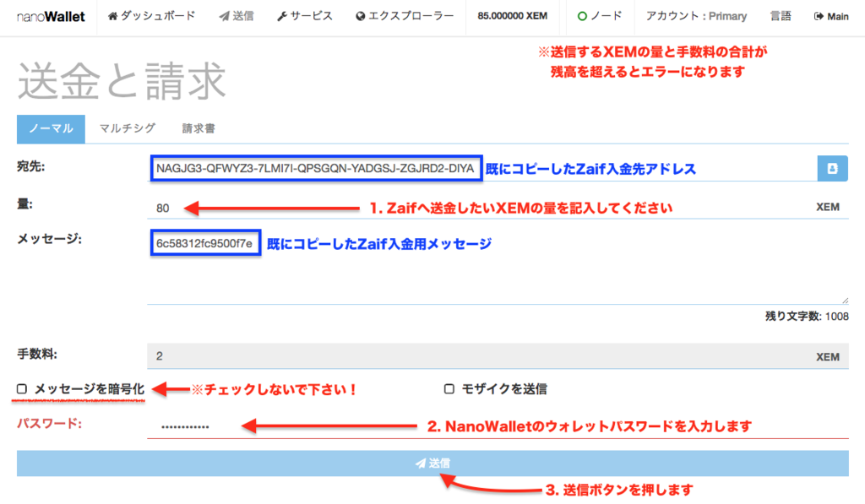The width and height of the screenshot is (865, 504).
Task: Click the 送金と請求 page heading
Action: (x=122, y=81)
